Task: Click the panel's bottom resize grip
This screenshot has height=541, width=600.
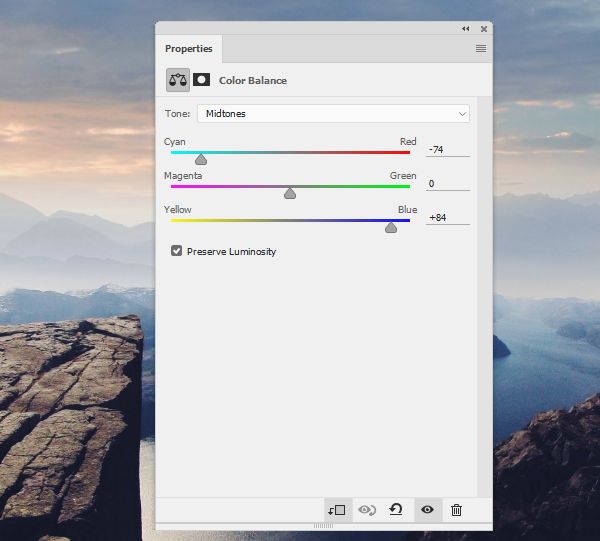Action: pyautogui.click(x=323, y=526)
